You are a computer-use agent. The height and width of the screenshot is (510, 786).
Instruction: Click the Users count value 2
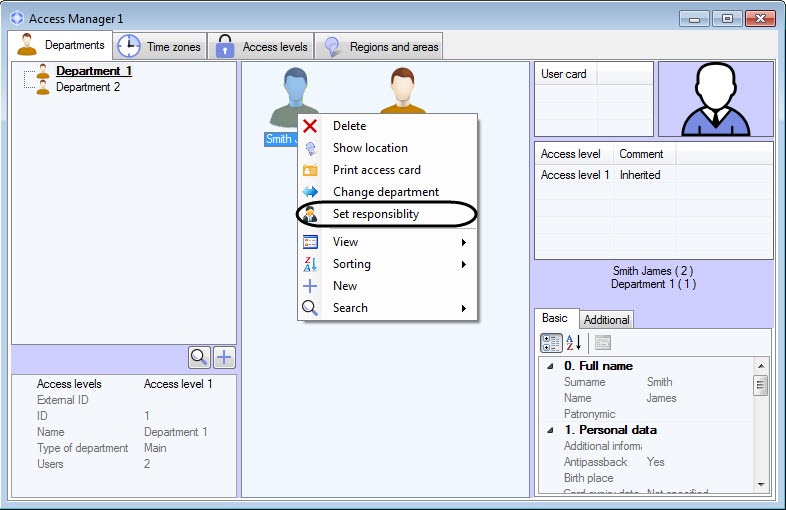[147, 464]
